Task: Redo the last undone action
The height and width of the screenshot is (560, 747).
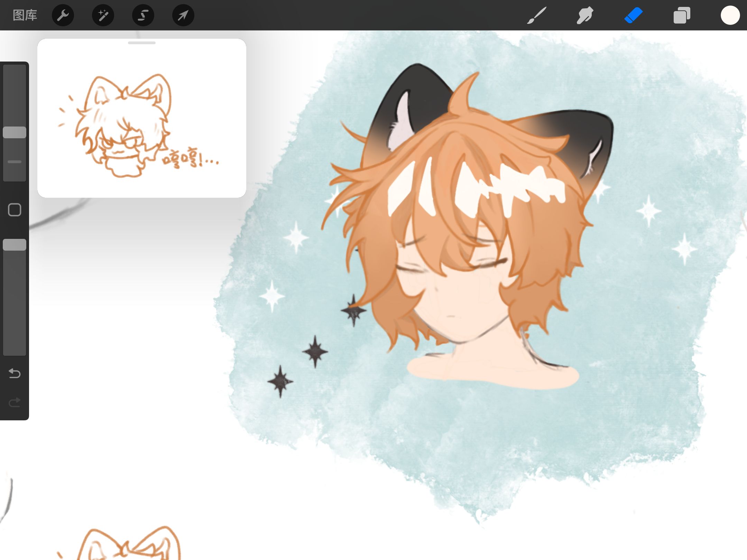Action: click(15, 402)
